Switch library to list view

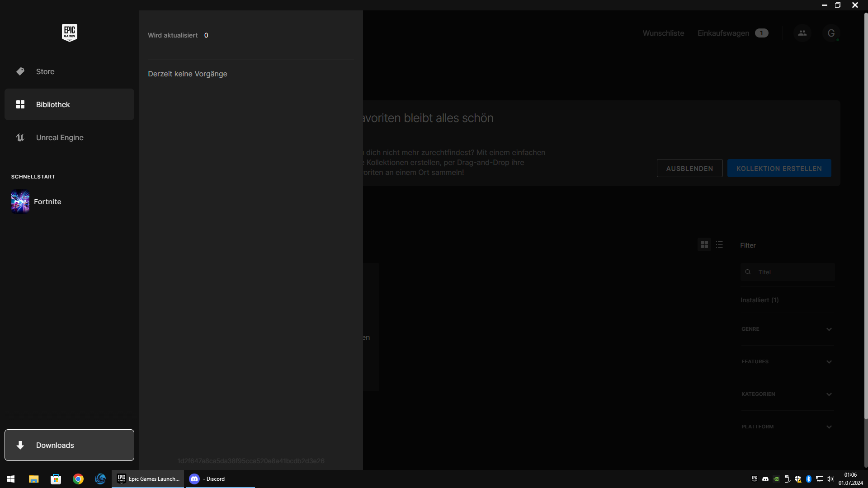coord(719,244)
